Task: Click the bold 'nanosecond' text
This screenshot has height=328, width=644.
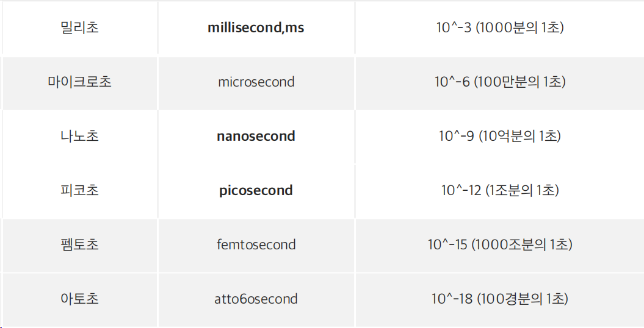Action: [x=256, y=136]
